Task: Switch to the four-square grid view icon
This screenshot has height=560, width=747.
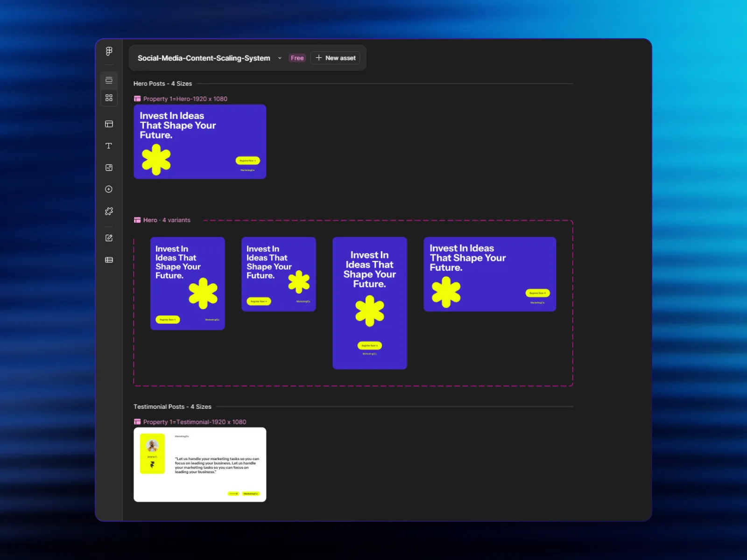Action: [x=109, y=98]
